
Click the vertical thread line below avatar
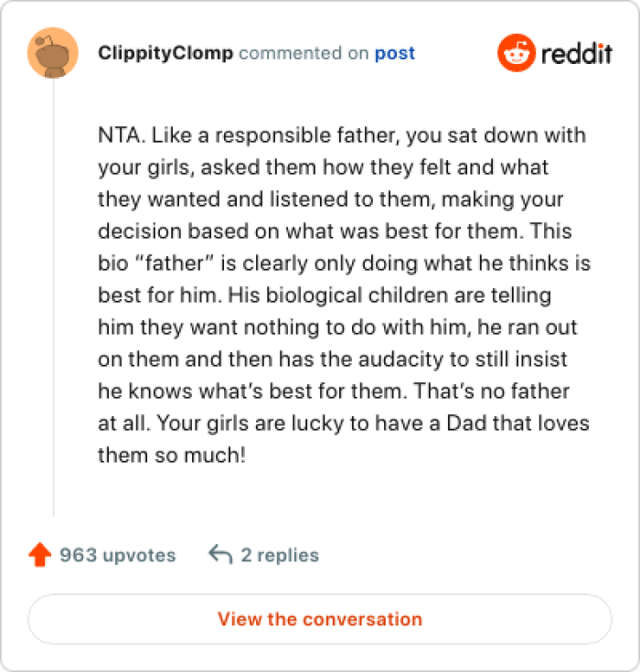click(x=53, y=302)
